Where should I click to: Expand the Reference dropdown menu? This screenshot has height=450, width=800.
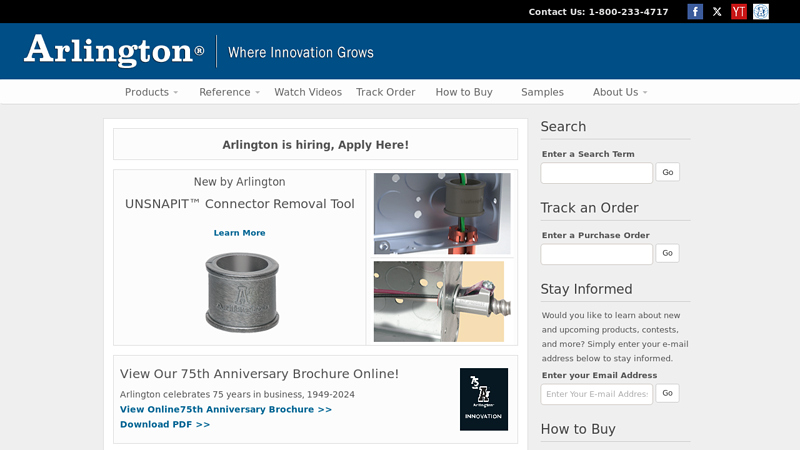[x=229, y=92]
